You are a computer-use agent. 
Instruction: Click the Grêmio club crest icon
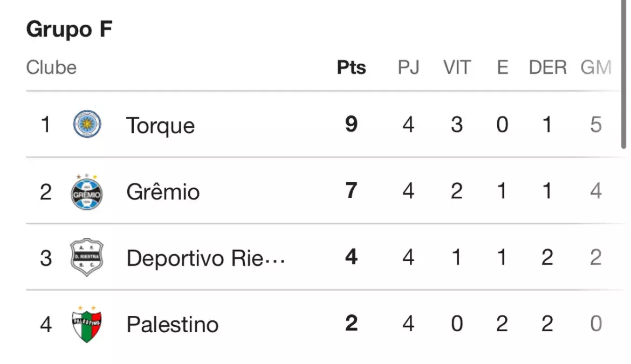86,193
